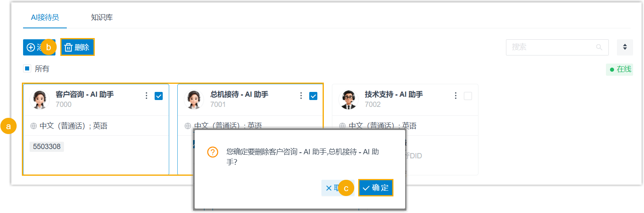Click the search input field

click(550, 47)
